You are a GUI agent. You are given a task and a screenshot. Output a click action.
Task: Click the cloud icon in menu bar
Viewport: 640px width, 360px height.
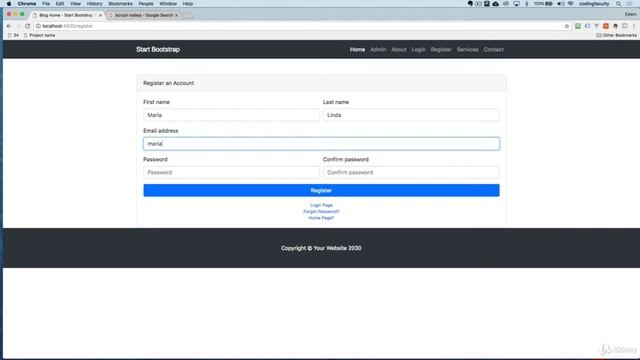pyautogui.click(x=496, y=4)
